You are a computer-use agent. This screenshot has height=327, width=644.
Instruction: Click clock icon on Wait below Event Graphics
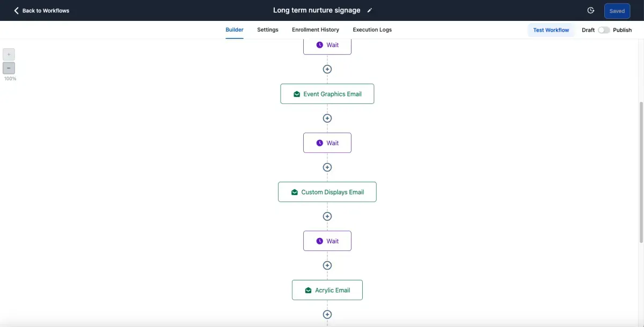click(320, 143)
